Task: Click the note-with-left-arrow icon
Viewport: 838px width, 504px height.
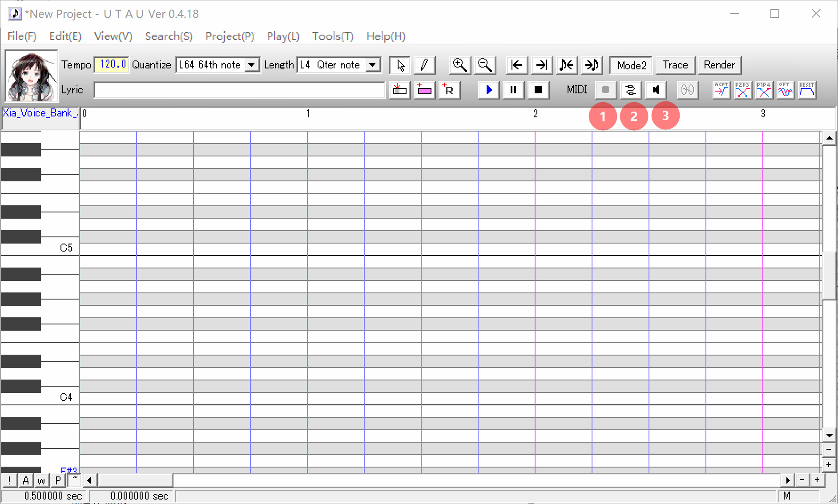Action: [x=567, y=65]
